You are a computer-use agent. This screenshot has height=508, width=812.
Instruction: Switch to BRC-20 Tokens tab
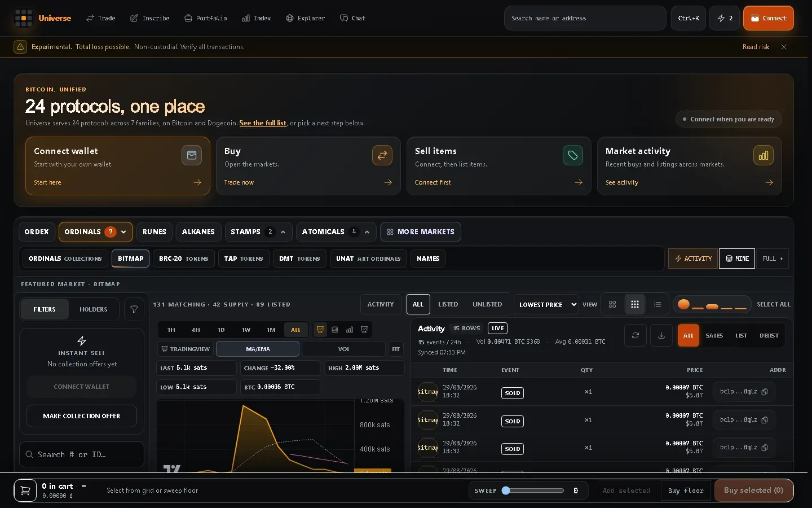click(x=184, y=259)
